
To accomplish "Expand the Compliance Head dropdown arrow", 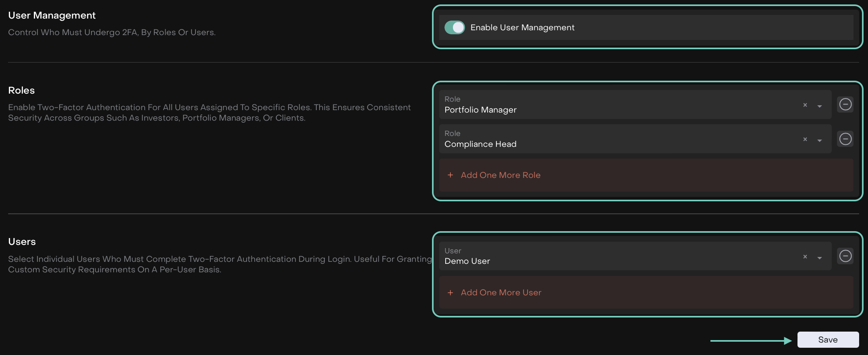I will pyautogui.click(x=819, y=140).
